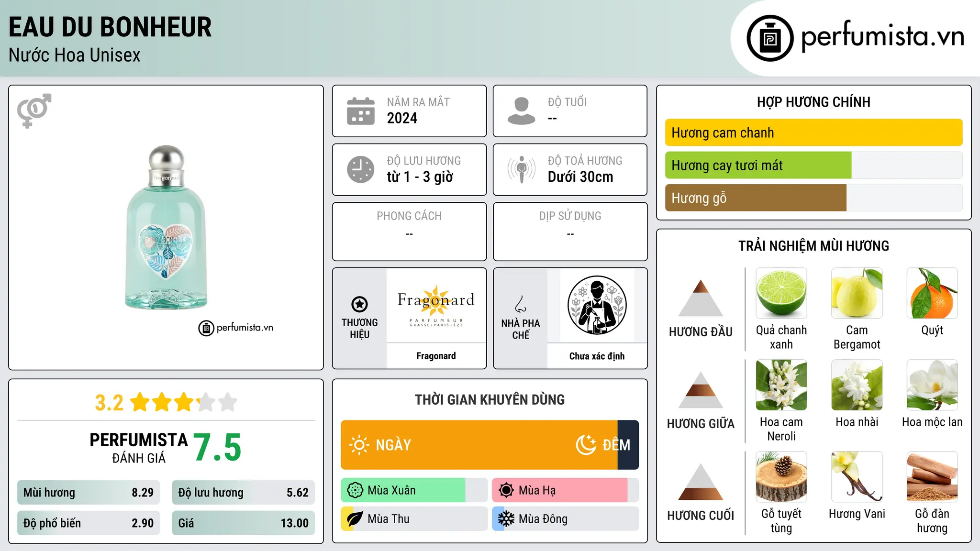Select the Quả chanh xanh note image
The width and height of the screenshot is (980, 551).
click(781, 293)
